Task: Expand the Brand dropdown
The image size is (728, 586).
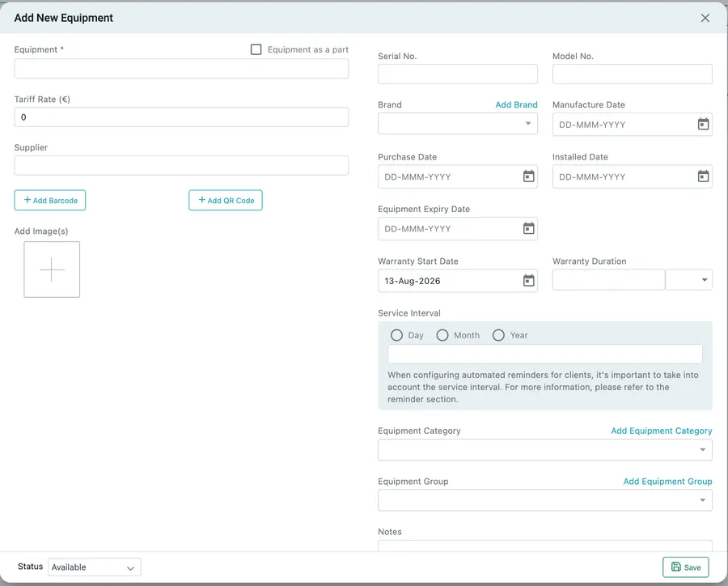Action: click(457, 124)
